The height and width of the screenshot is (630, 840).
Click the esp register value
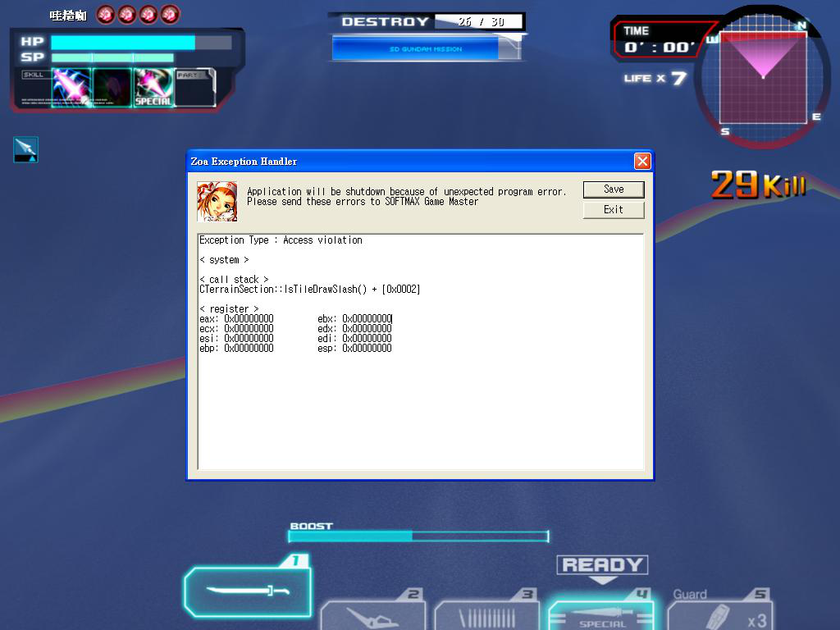(367, 348)
